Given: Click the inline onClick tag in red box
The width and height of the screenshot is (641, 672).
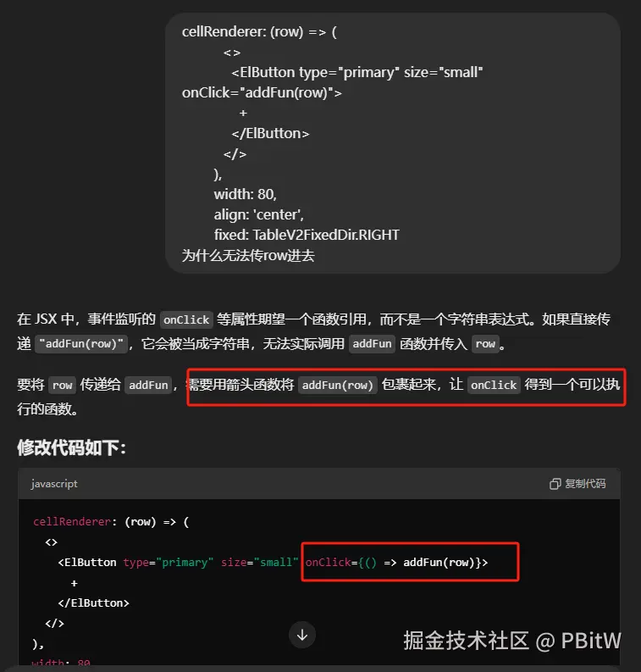Looking at the screenshot, I should (494, 386).
